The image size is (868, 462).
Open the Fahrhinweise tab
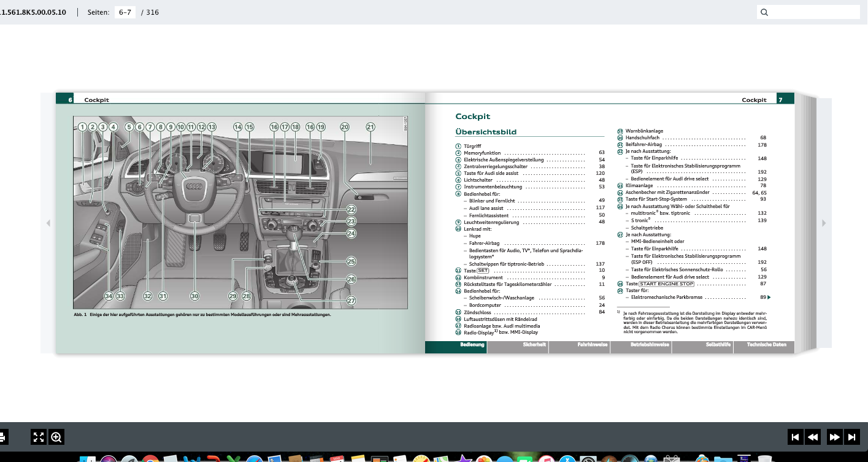[x=593, y=345]
